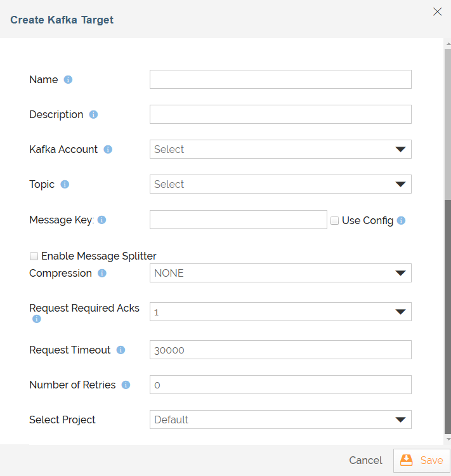Open the Kafka Account dropdown

280,149
